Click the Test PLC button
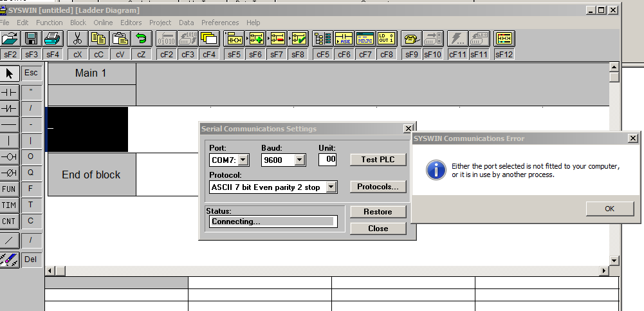This screenshot has width=644, height=311. click(378, 160)
